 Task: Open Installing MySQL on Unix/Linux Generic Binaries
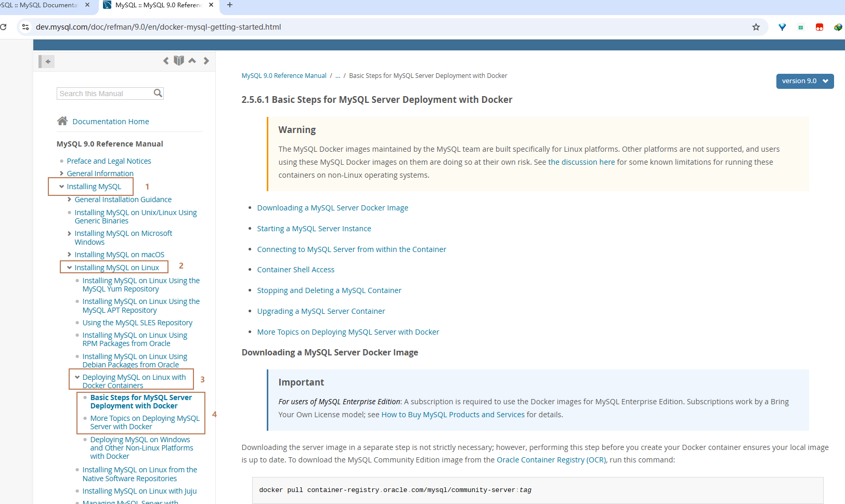coord(136,217)
